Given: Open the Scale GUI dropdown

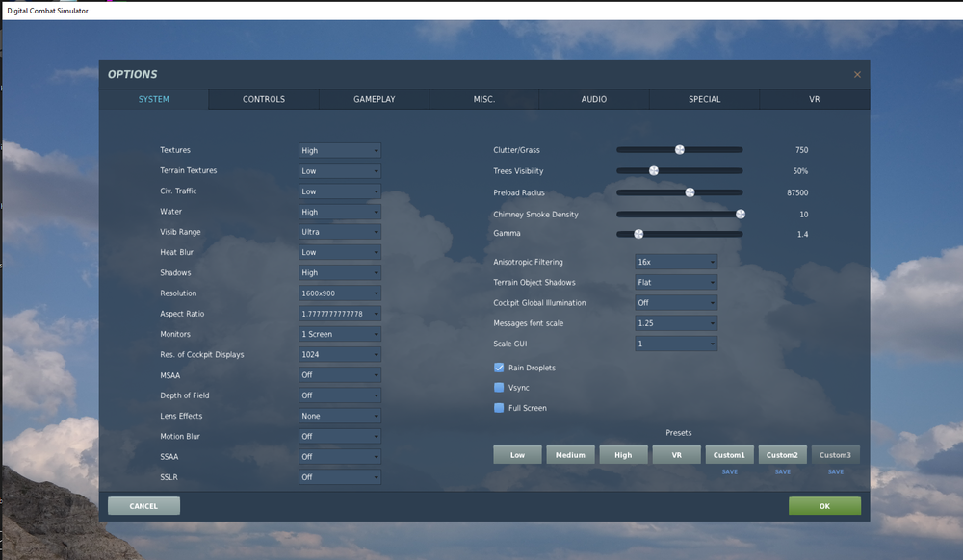Looking at the screenshot, I should coord(675,343).
